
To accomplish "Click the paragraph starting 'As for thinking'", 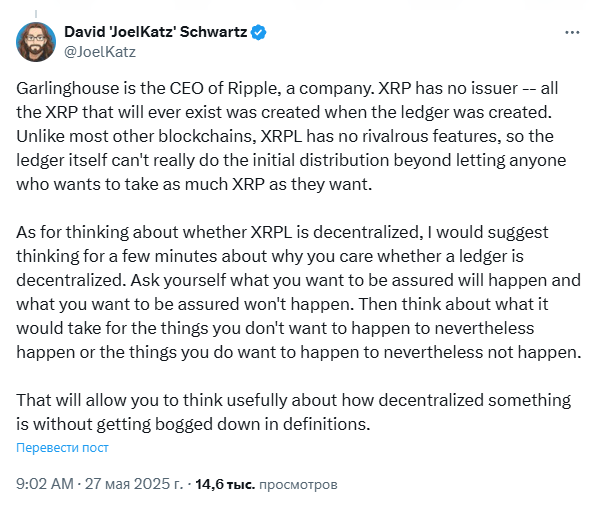I will pyautogui.click(x=298, y=292).
